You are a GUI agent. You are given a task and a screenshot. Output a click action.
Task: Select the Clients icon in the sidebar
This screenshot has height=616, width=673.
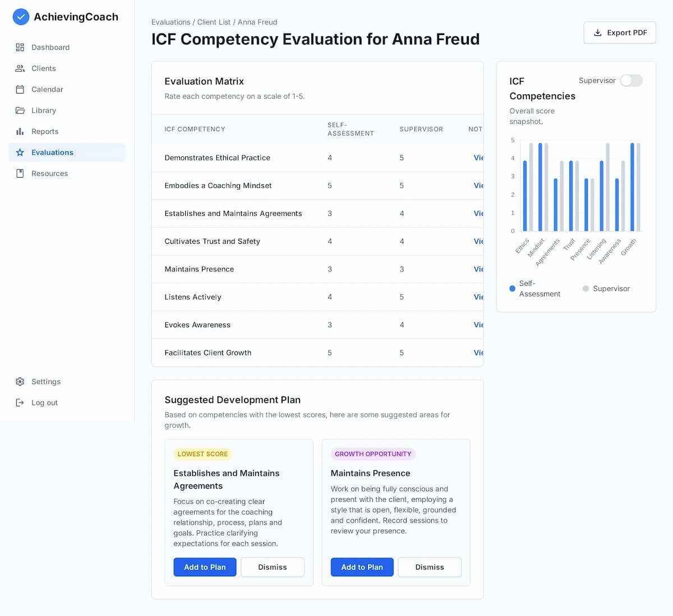[20, 68]
